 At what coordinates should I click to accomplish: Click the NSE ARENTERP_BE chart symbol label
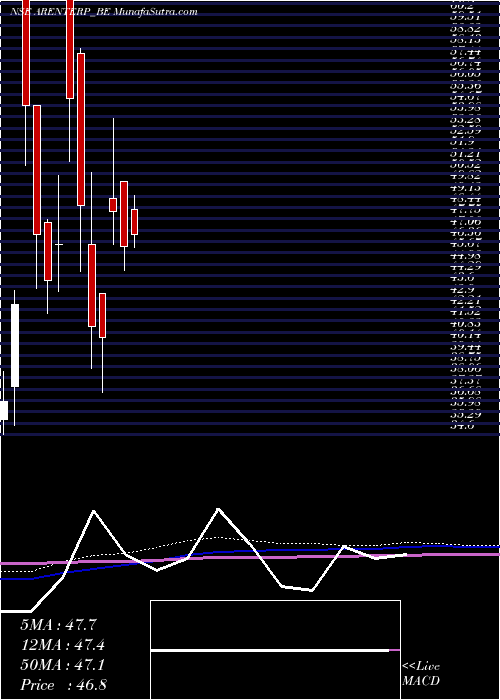(x=60, y=12)
